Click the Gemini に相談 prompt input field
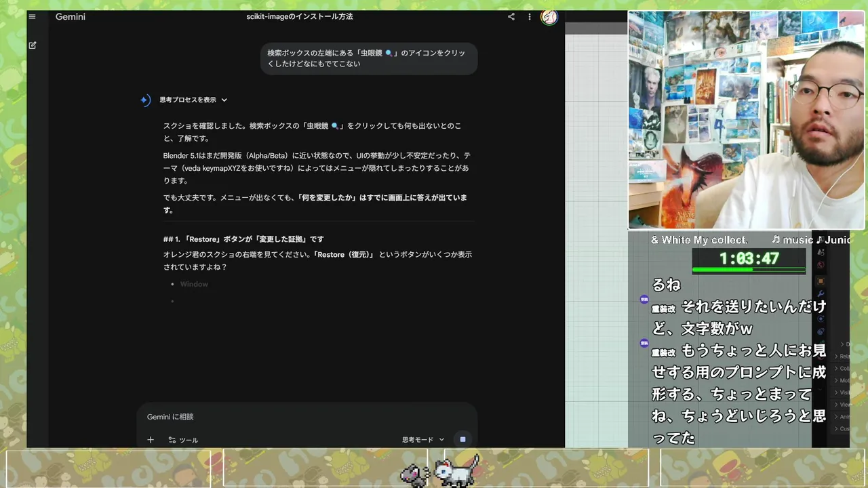 click(x=307, y=417)
